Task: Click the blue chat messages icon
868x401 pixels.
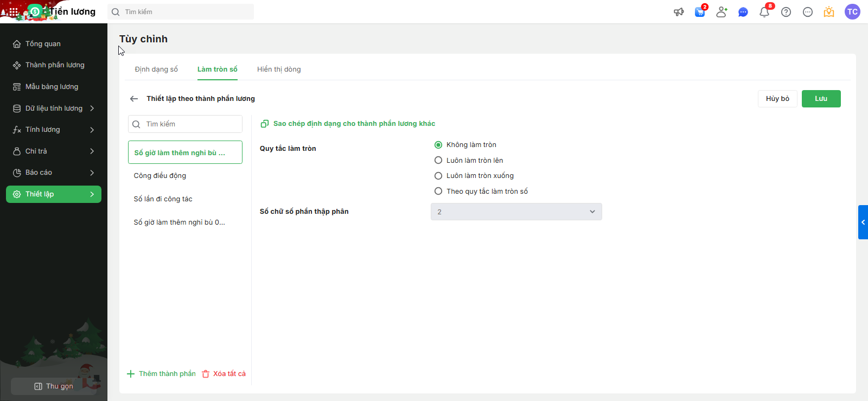Action: pos(743,12)
